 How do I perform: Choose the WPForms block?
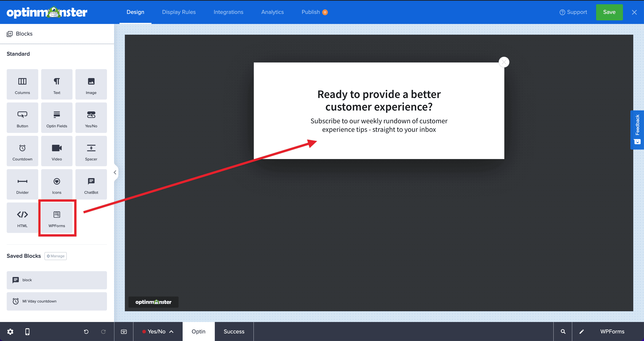pyautogui.click(x=57, y=218)
